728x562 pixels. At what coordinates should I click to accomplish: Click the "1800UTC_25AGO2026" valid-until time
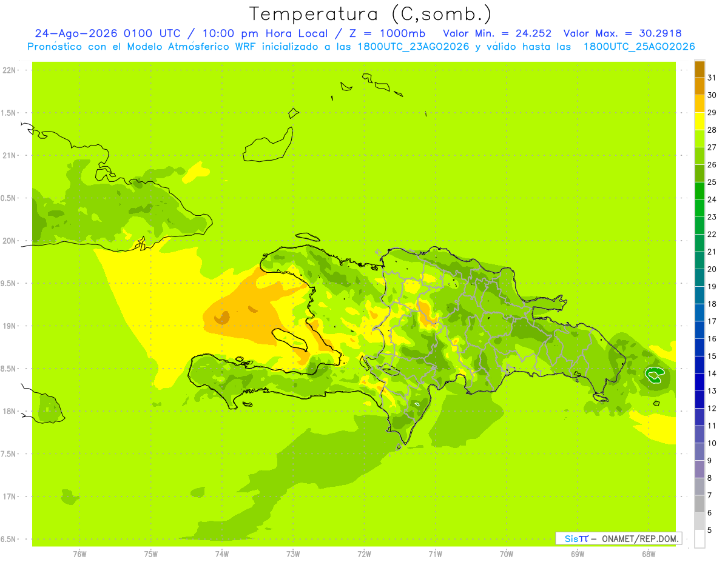point(639,47)
